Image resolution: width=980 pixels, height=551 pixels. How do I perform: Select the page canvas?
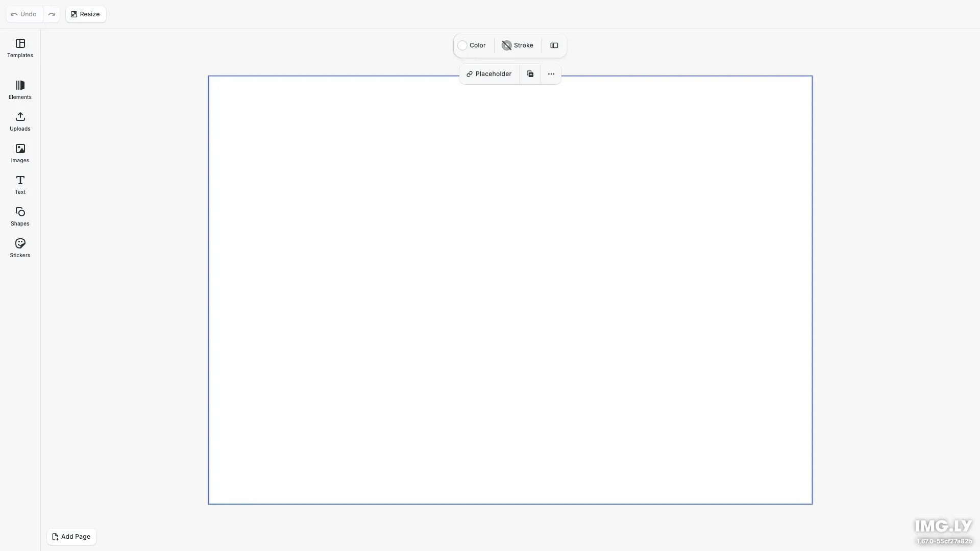point(510,288)
